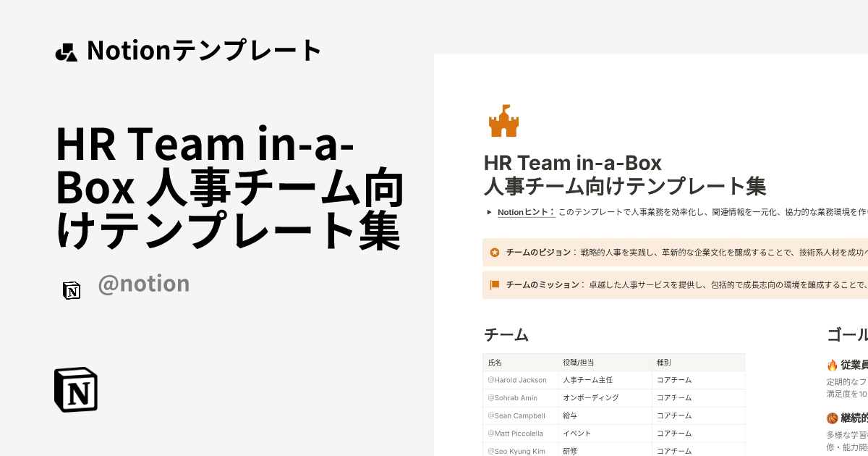Click the flag icon in チームのミッション callout
868x456 pixels.
point(493,285)
